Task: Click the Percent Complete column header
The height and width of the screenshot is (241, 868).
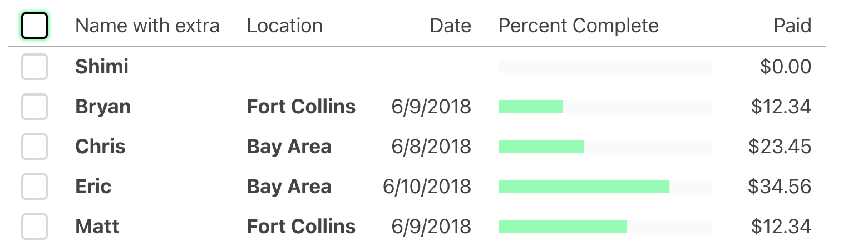Action: [579, 26]
